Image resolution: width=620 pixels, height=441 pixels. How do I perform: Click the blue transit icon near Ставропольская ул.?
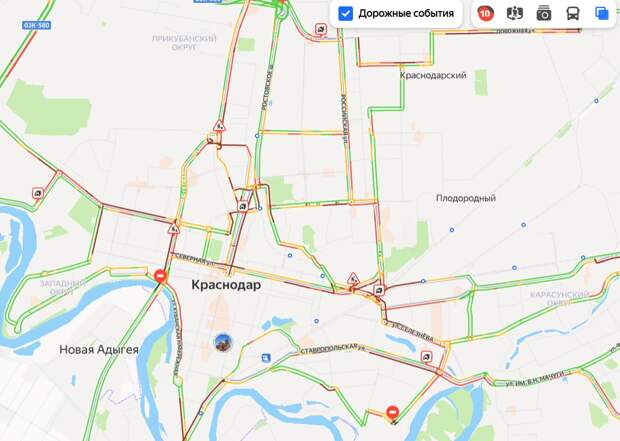click(266, 358)
